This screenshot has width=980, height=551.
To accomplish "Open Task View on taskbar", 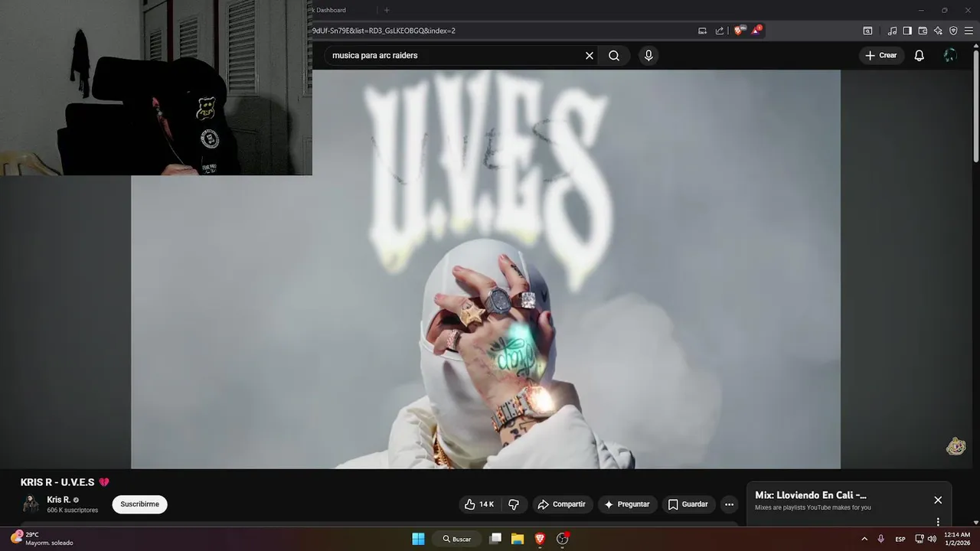I will tap(495, 539).
